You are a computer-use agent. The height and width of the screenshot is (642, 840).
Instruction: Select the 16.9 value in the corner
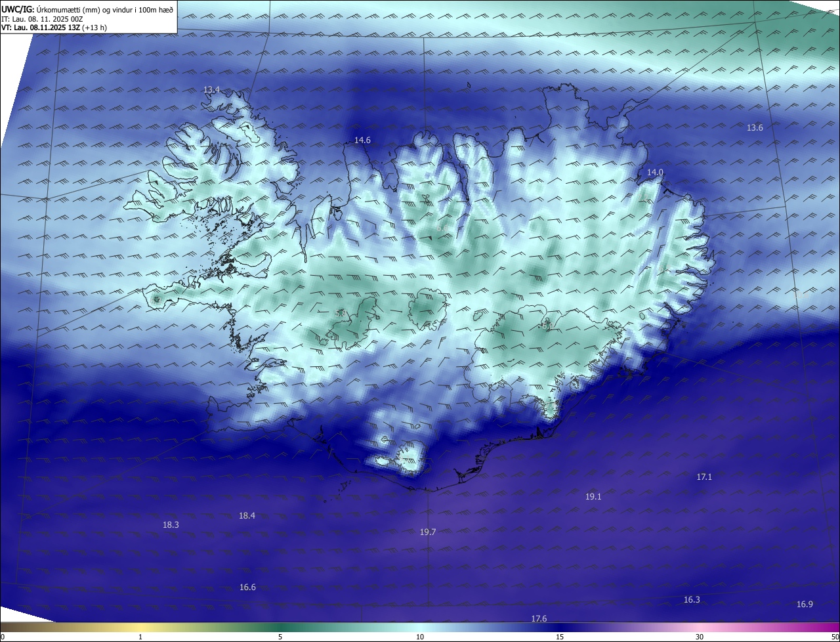pos(805,604)
